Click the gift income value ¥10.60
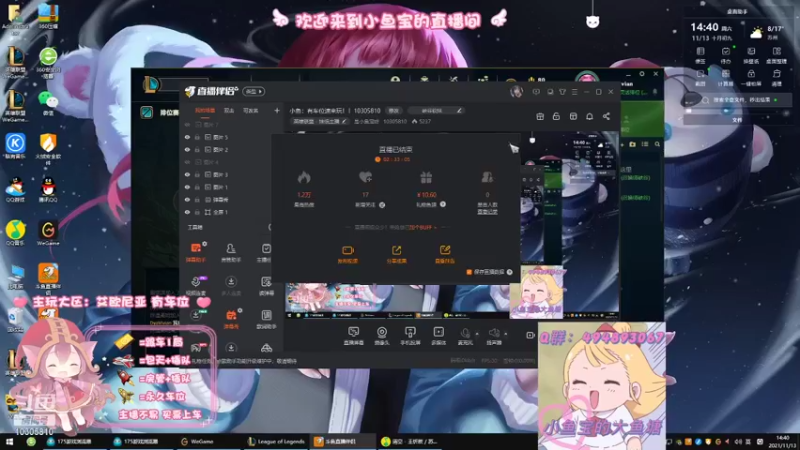Screen dimensions: 800x450 point(426,195)
